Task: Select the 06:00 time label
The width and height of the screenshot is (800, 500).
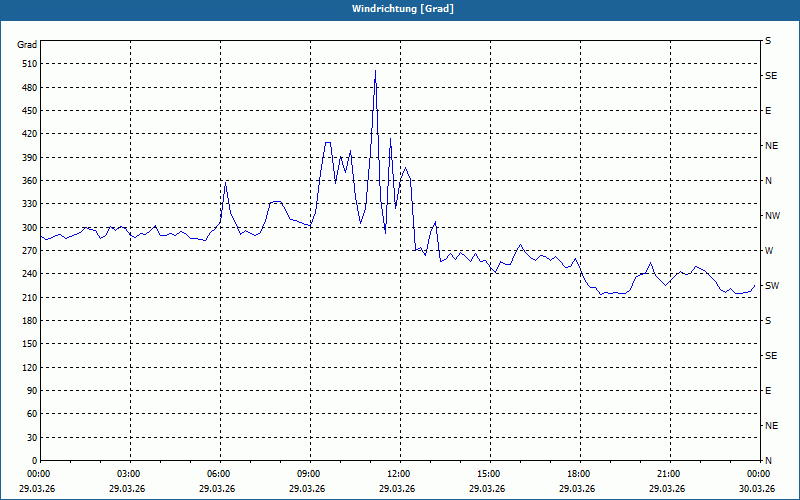Action: pyautogui.click(x=219, y=474)
